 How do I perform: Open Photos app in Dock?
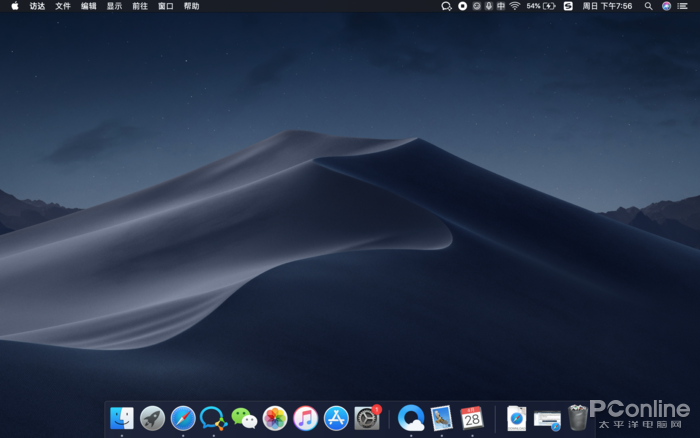click(275, 418)
